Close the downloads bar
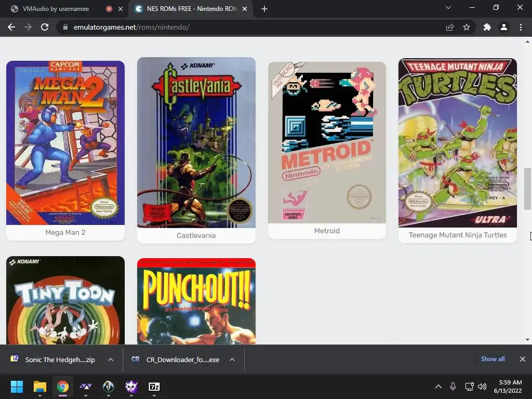 (523, 358)
